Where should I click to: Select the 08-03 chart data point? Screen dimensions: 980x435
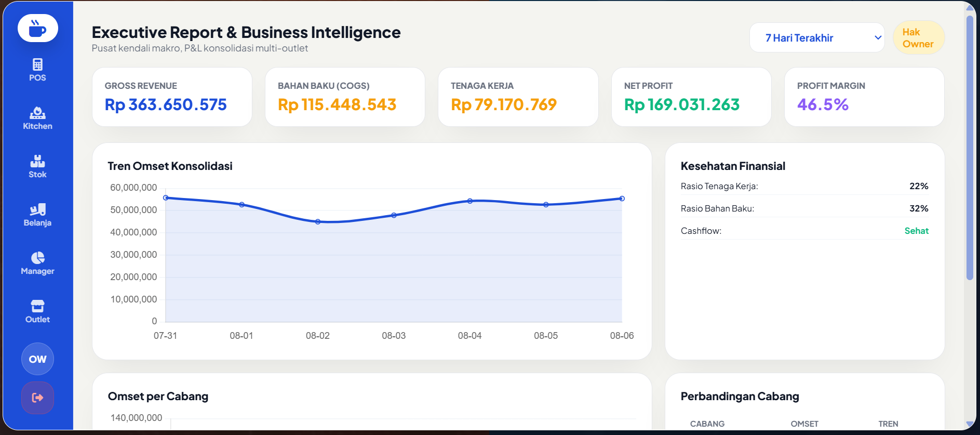pyautogui.click(x=394, y=215)
